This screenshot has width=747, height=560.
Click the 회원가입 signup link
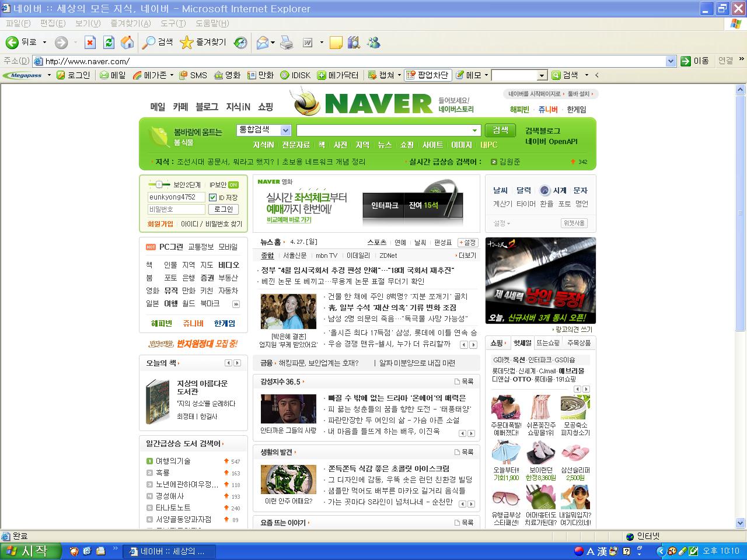click(x=160, y=223)
